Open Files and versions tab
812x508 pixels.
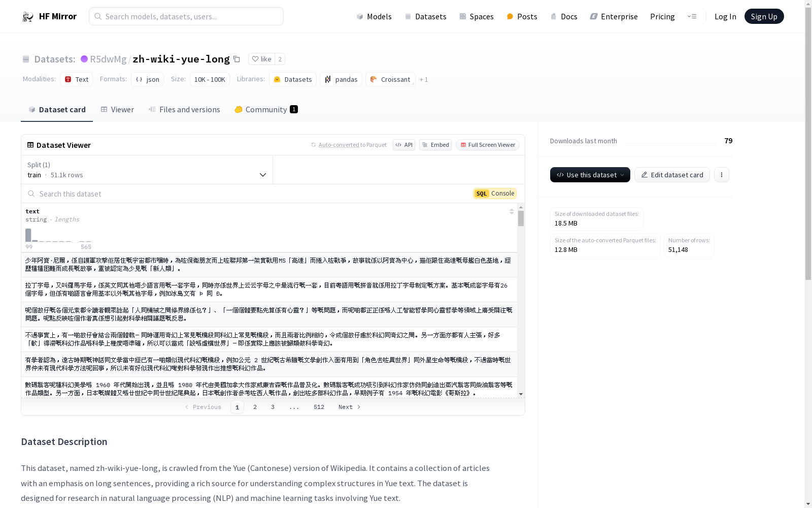pos(184,110)
